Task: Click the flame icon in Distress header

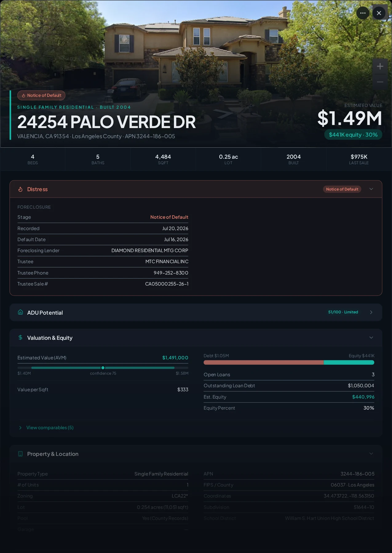Action: (x=20, y=189)
